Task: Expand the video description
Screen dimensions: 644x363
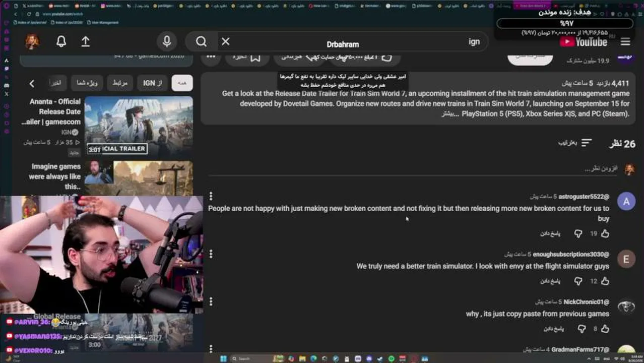Action: coord(450,114)
